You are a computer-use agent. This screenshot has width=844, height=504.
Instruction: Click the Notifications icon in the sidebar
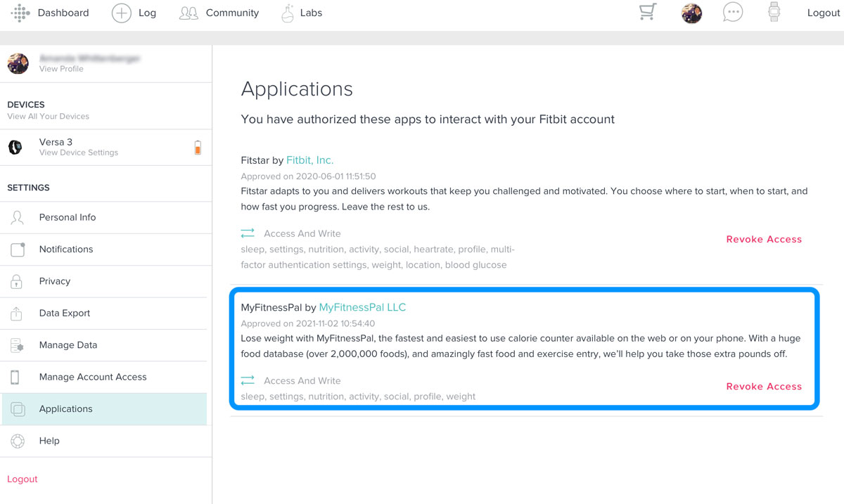click(17, 249)
